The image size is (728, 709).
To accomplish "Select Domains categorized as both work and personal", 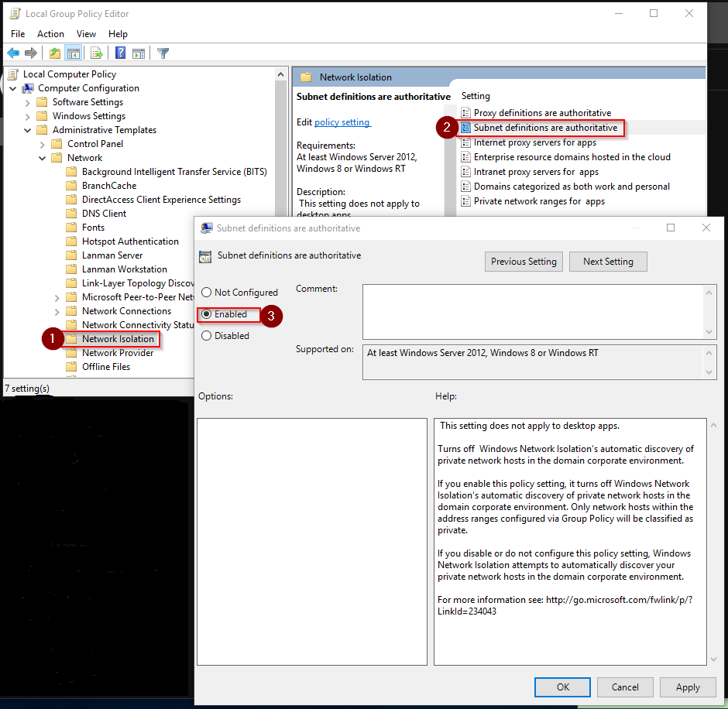I will [572, 187].
